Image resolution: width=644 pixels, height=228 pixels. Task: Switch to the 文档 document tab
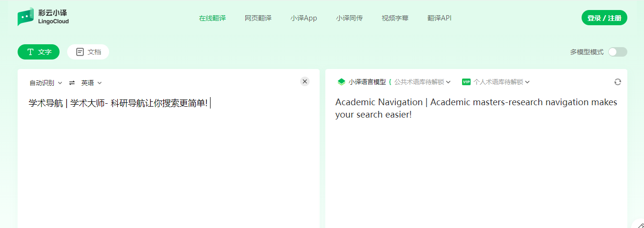[x=88, y=52]
